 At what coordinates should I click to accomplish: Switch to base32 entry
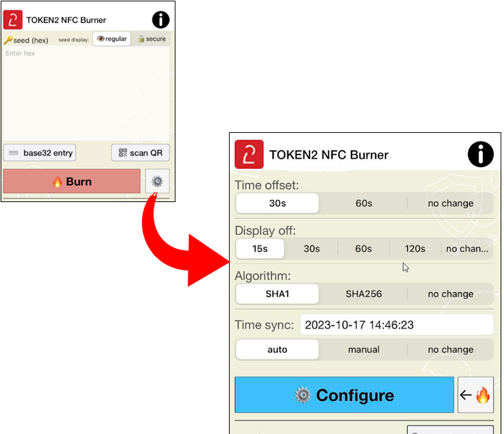[x=39, y=153]
